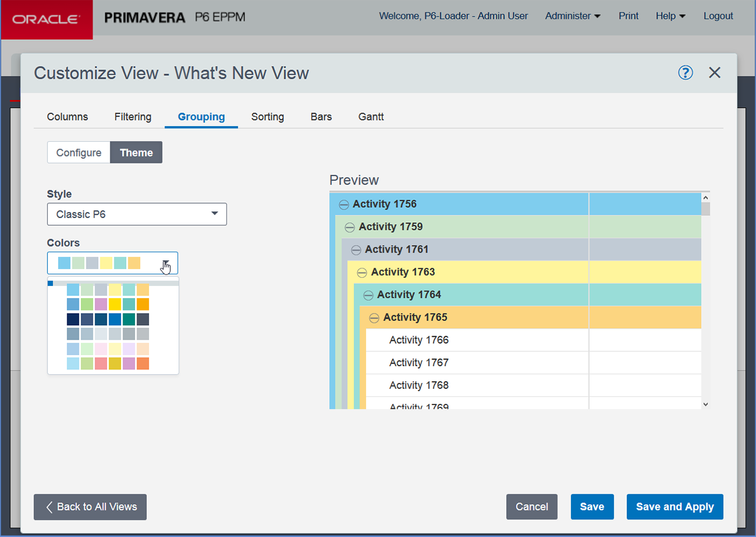
Task: Go Back to All Views
Action: click(90, 507)
